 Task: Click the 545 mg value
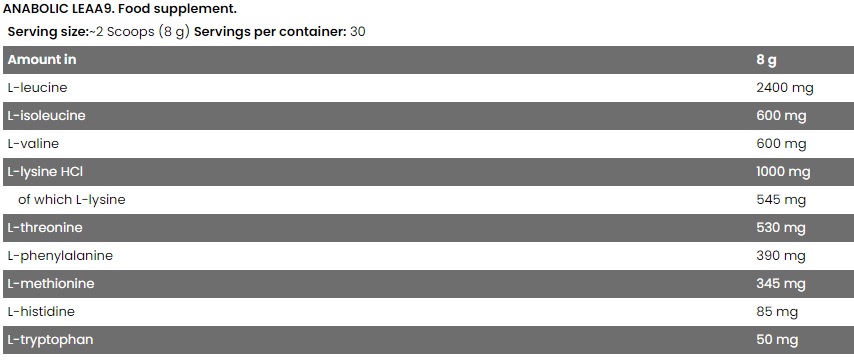[x=781, y=200]
